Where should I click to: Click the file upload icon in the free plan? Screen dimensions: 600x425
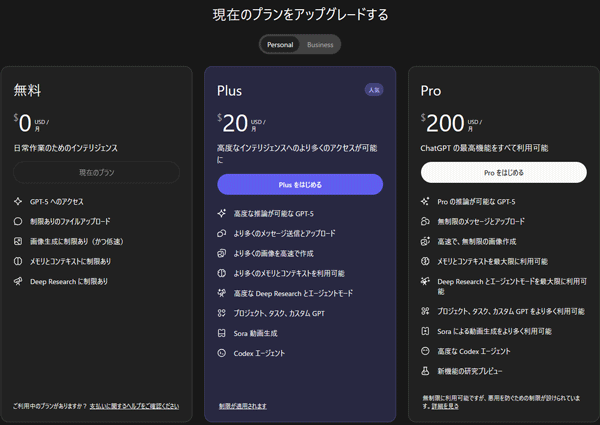[x=18, y=221]
